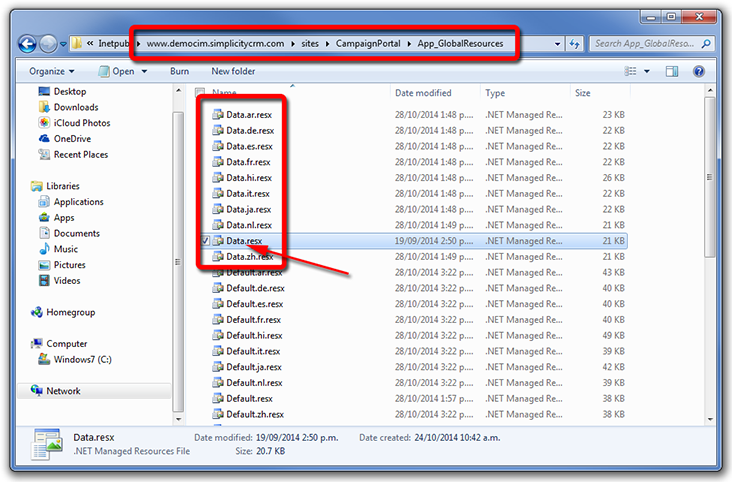Click the sites breadcrumb segment

point(310,43)
